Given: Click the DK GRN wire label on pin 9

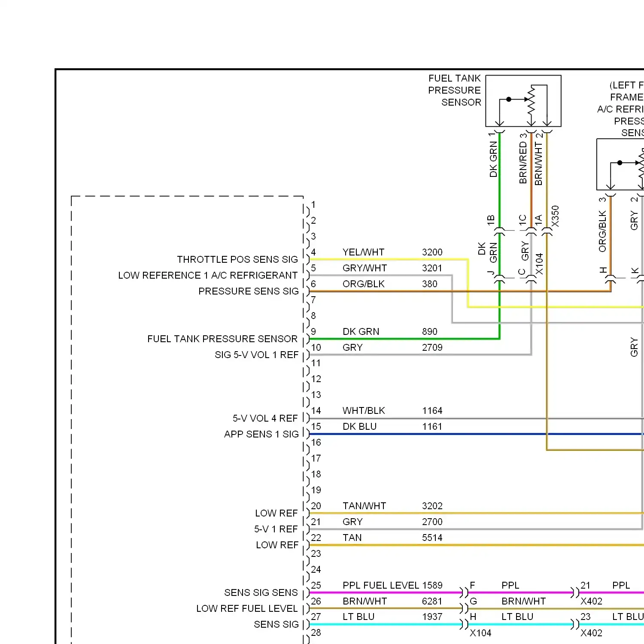Looking at the screenshot, I should click(x=361, y=331).
